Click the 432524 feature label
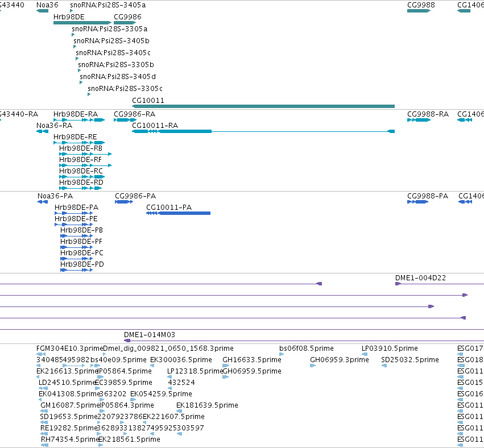 [x=181, y=383]
